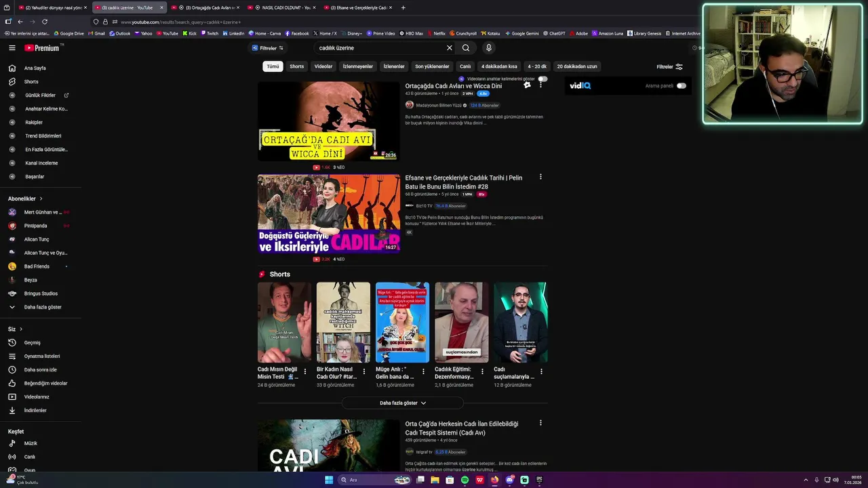Viewport: 868px width, 488px height.
Task: Run search with the magnifier button
Action: [x=466, y=48]
